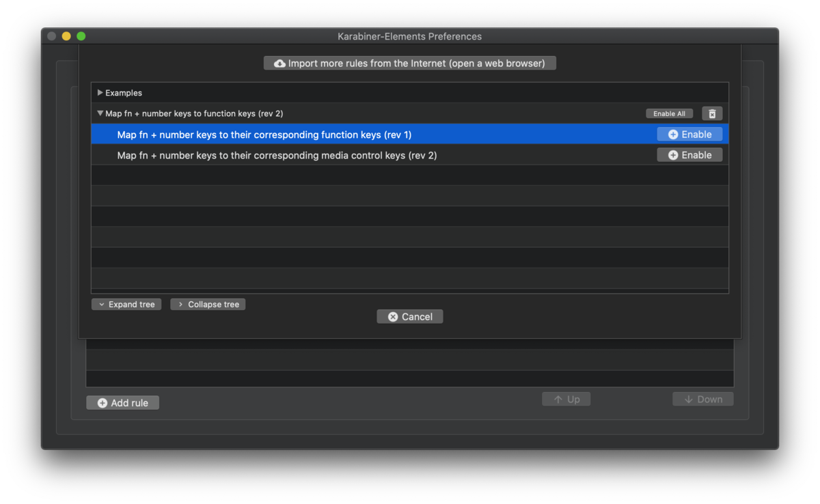Click the green zoom window button

(81, 36)
